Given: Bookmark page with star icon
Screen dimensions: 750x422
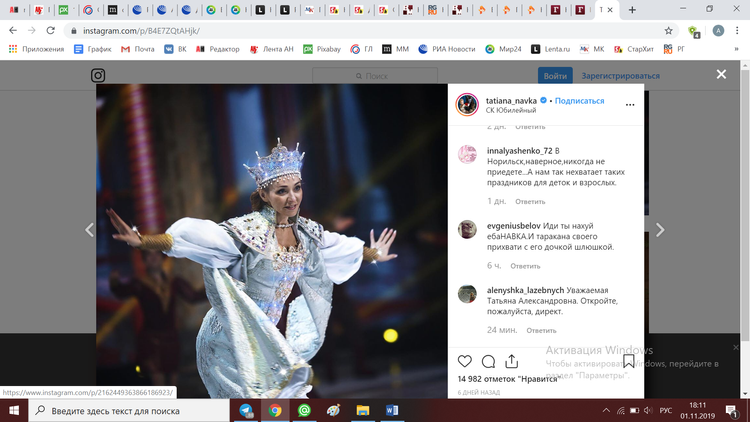Looking at the screenshot, I should tap(668, 31).
